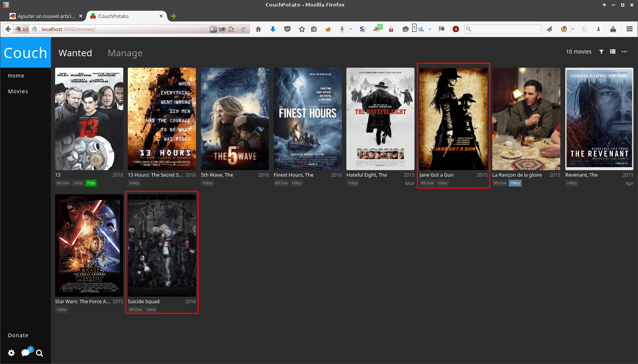Viewport: 638px width, 364px height.
Task: Click the Jane Got a Gun title text
Action: coord(436,175)
